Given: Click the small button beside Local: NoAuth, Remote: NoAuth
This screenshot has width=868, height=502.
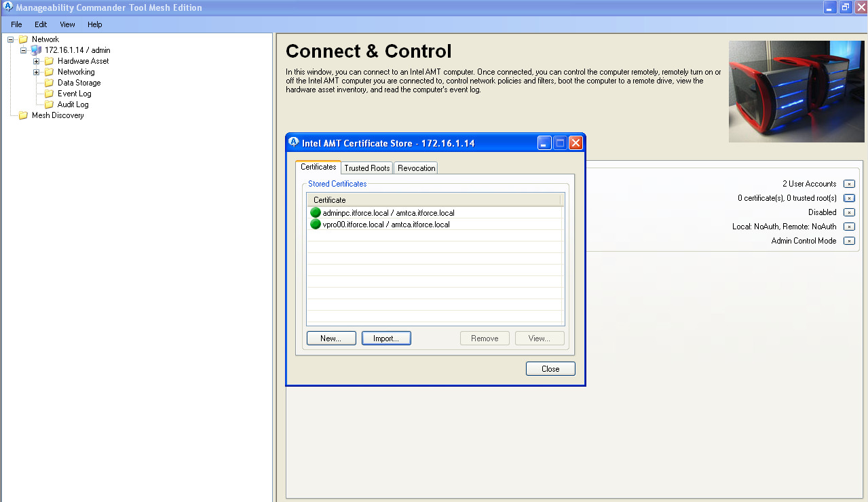Looking at the screenshot, I should pyautogui.click(x=849, y=227).
